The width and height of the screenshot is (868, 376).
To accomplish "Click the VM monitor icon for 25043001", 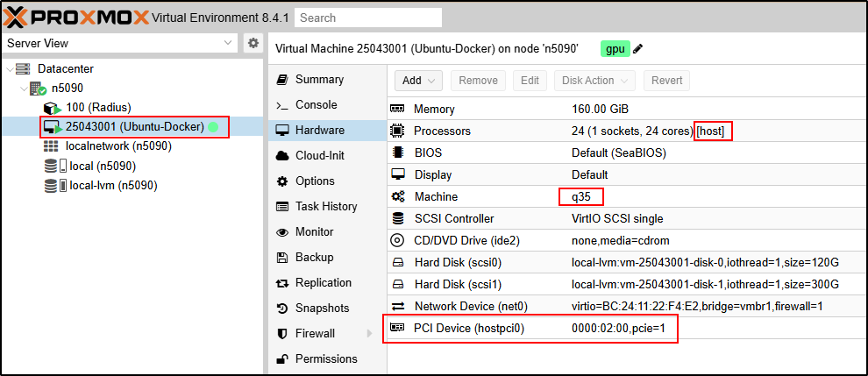I will [x=52, y=127].
